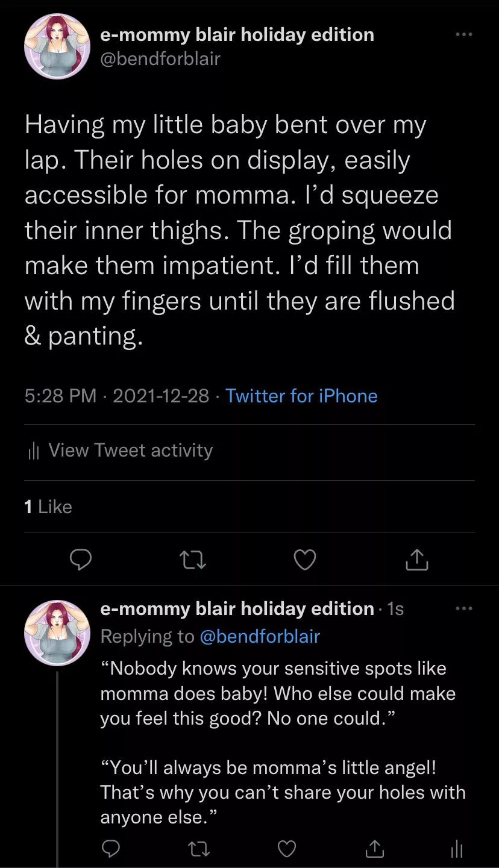
Task: Open the @bendforblair mention in Replying to
Action: [259, 636]
